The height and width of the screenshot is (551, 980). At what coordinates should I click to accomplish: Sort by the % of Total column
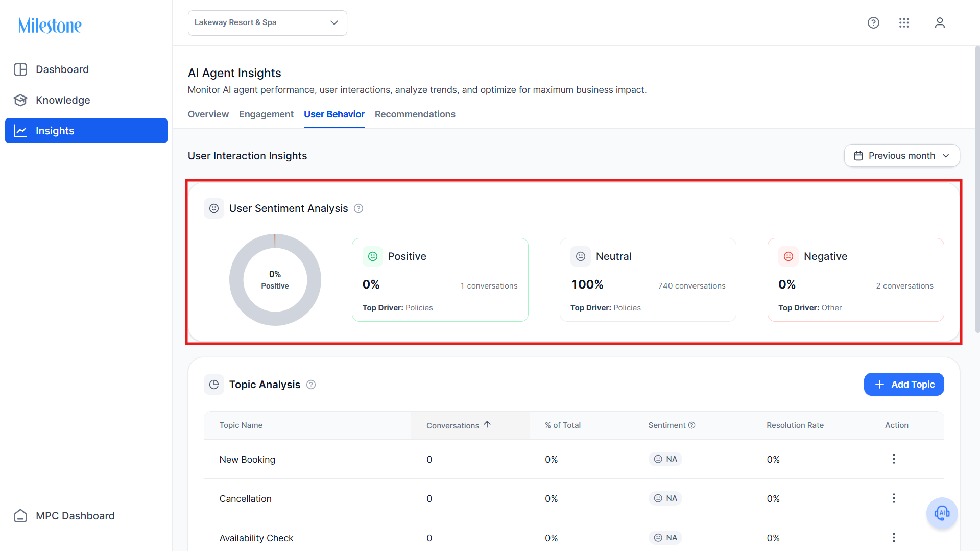click(563, 425)
